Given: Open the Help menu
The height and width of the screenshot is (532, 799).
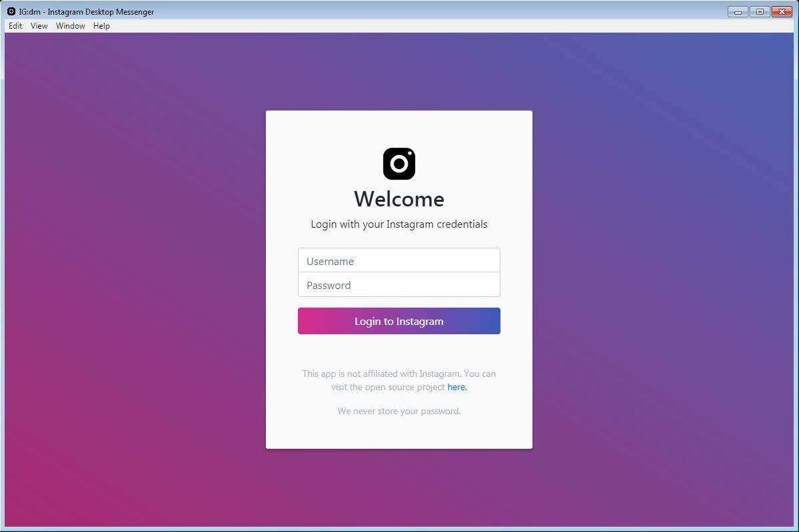Looking at the screenshot, I should point(101,26).
